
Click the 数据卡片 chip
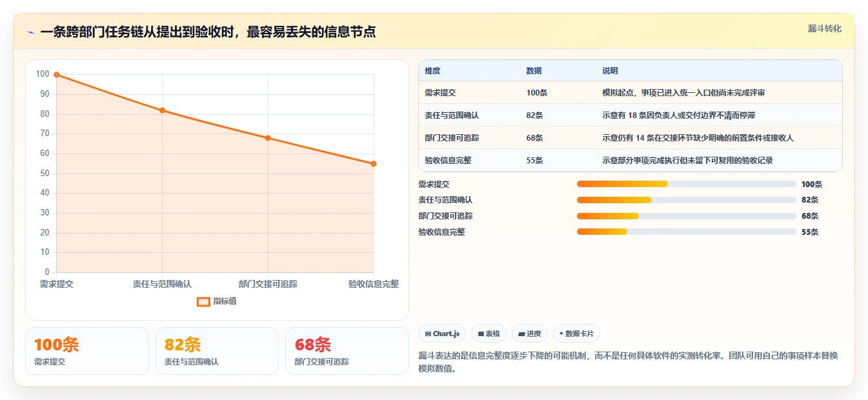click(x=576, y=334)
